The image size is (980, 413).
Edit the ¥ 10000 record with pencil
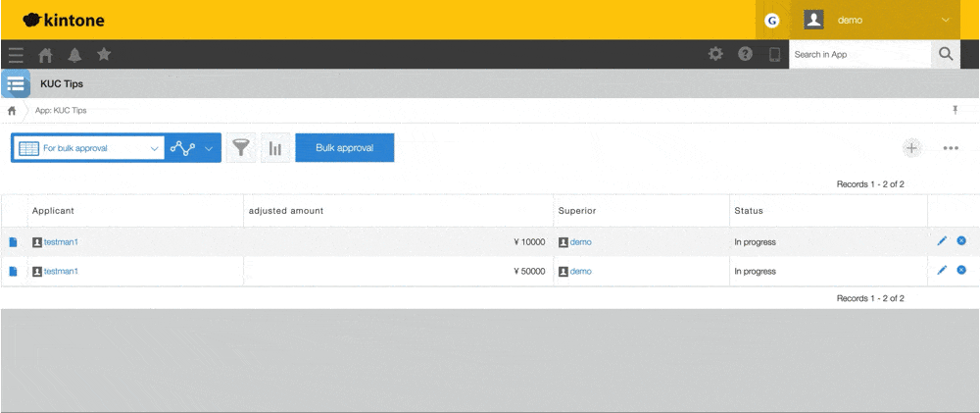942,241
